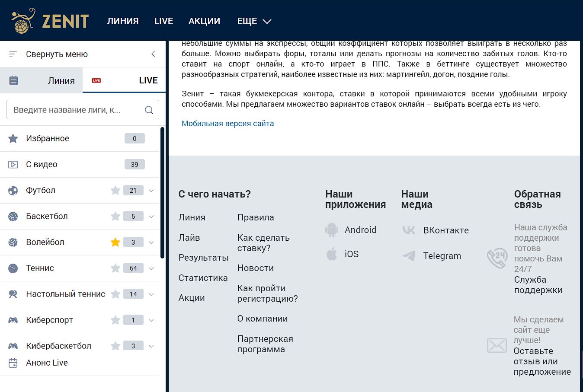Open Как сделать ставку? link
This screenshot has height=392, width=583.
coord(263,243)
